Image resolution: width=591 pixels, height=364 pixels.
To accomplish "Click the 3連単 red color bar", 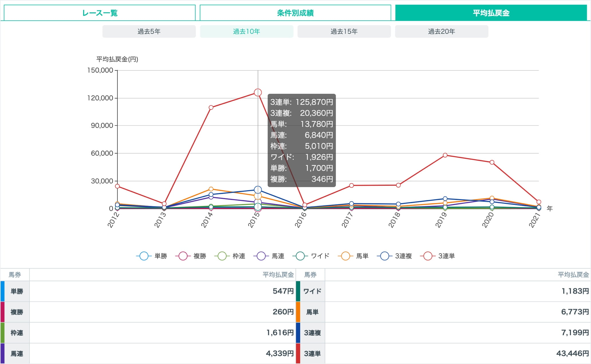I will tap(298, 353).
